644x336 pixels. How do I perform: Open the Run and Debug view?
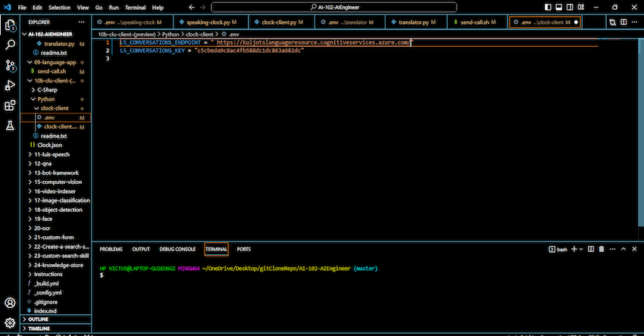10,86
